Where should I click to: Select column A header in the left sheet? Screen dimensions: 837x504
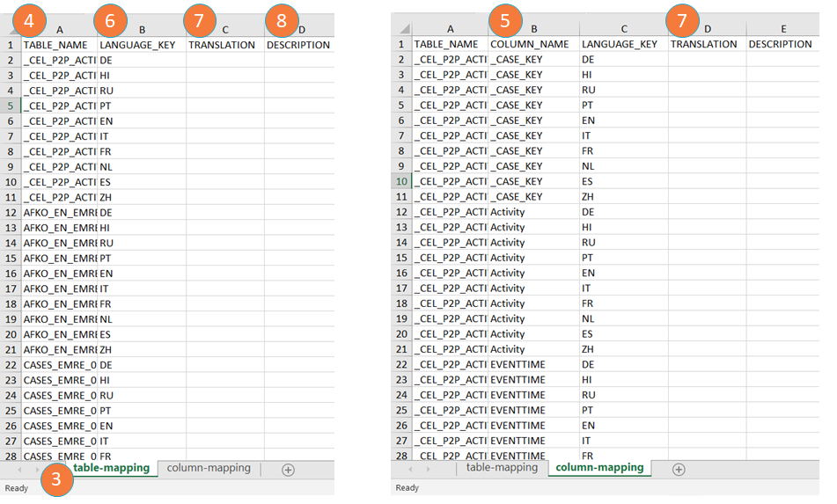click(x=59, y=30)
